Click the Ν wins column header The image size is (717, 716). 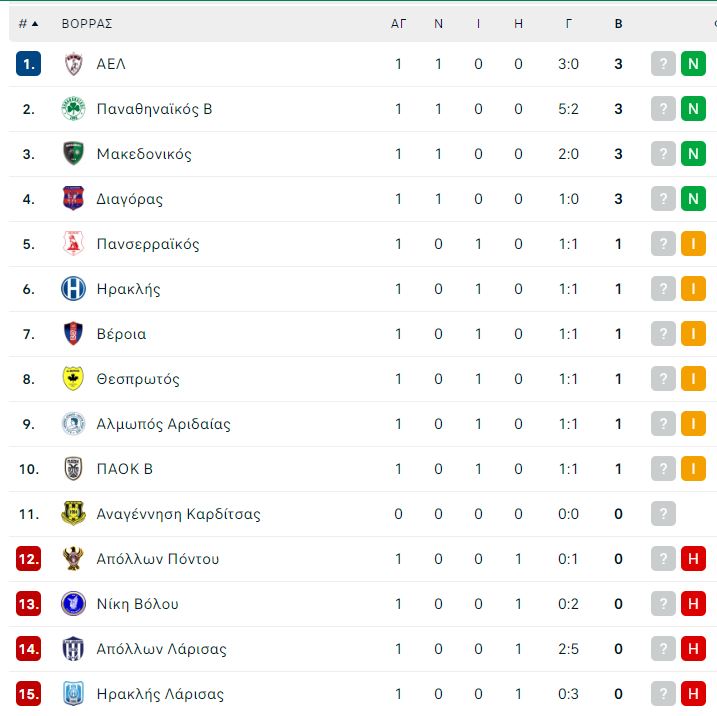pyautogui.click(x=438, y=24)
